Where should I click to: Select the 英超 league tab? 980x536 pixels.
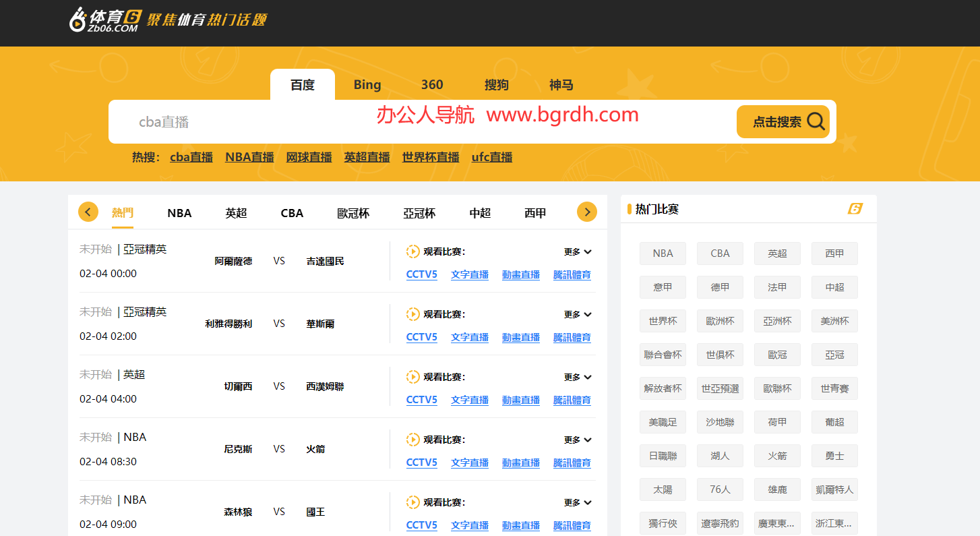pos(236,213)
